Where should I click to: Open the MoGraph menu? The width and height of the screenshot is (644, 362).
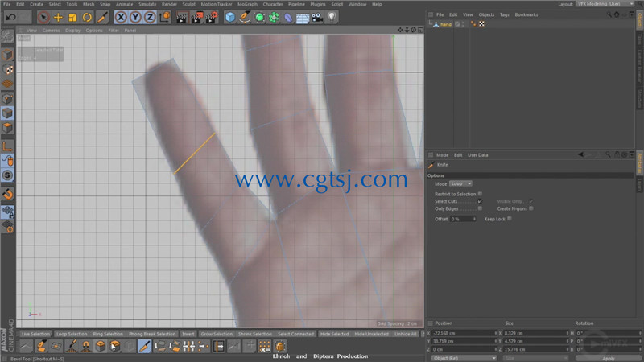pyautogui.click(x=247, y=4)
